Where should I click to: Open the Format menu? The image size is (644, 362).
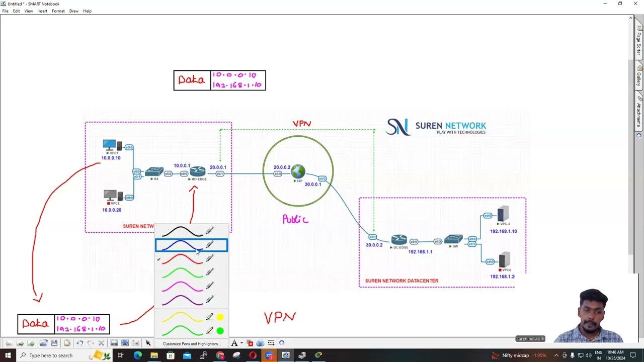coord(58,11)
